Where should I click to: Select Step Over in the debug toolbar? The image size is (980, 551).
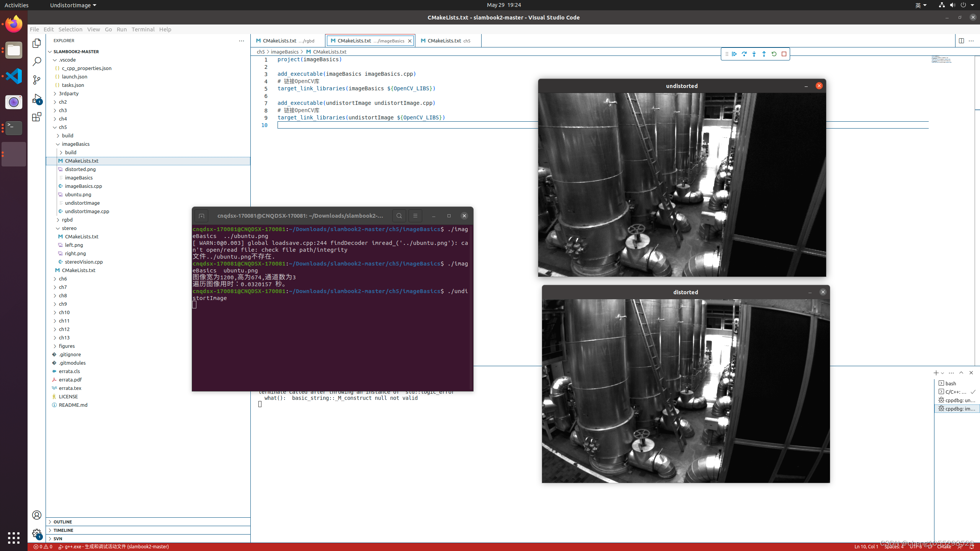pos(744,54)
